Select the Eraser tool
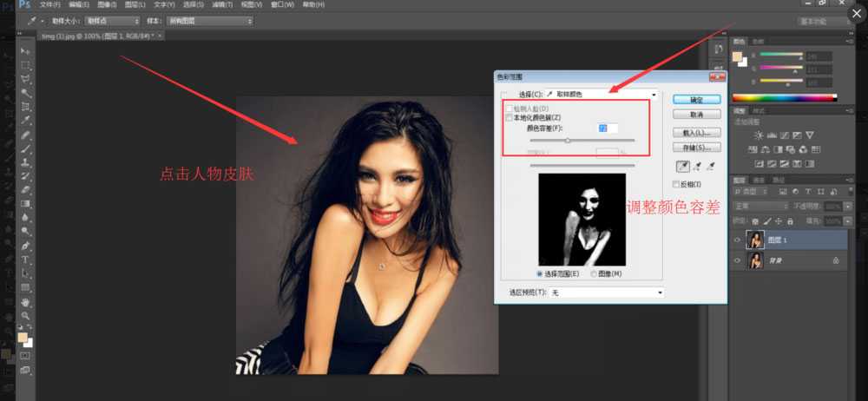 coord(26,191)
